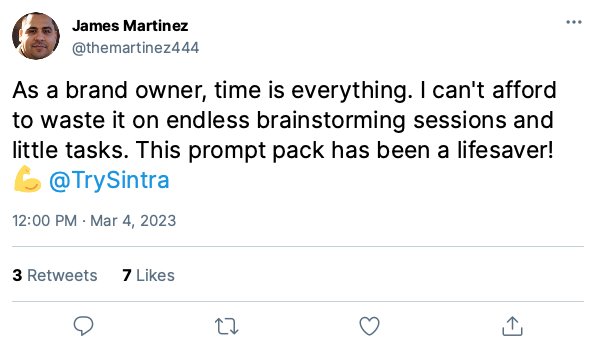Click the tweet line mentioning "endless brainstorming sessions"
The height and width of the screenshot is (362, 596).
pos(283,121)
